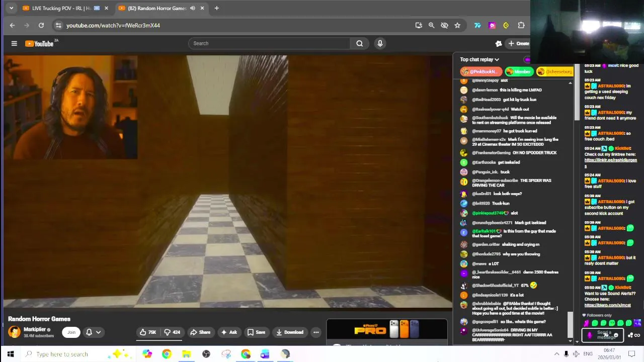Screen dimensions: 644x362
Task: Open the Copilot icon on taskbar
Action: coord(147,354)
